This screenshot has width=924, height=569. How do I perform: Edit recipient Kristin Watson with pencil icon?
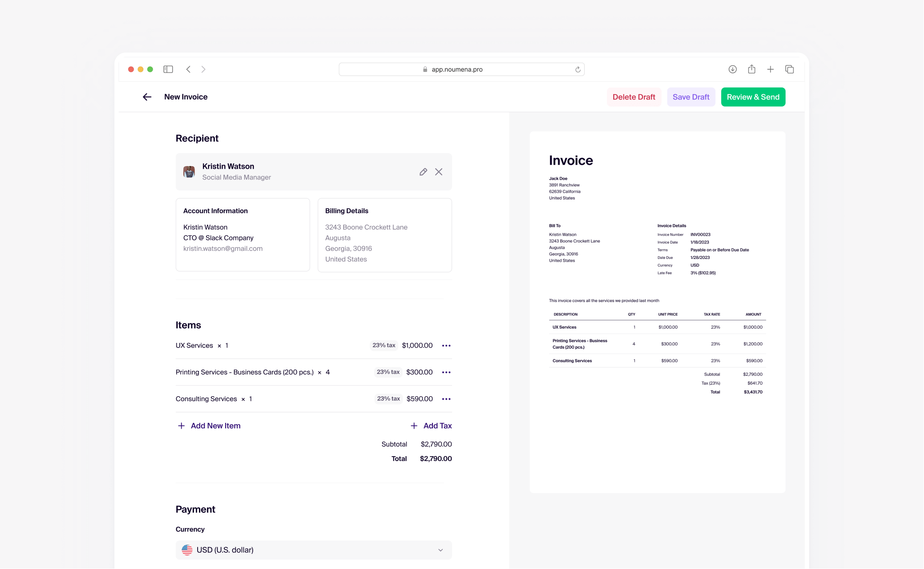[423, 172]
